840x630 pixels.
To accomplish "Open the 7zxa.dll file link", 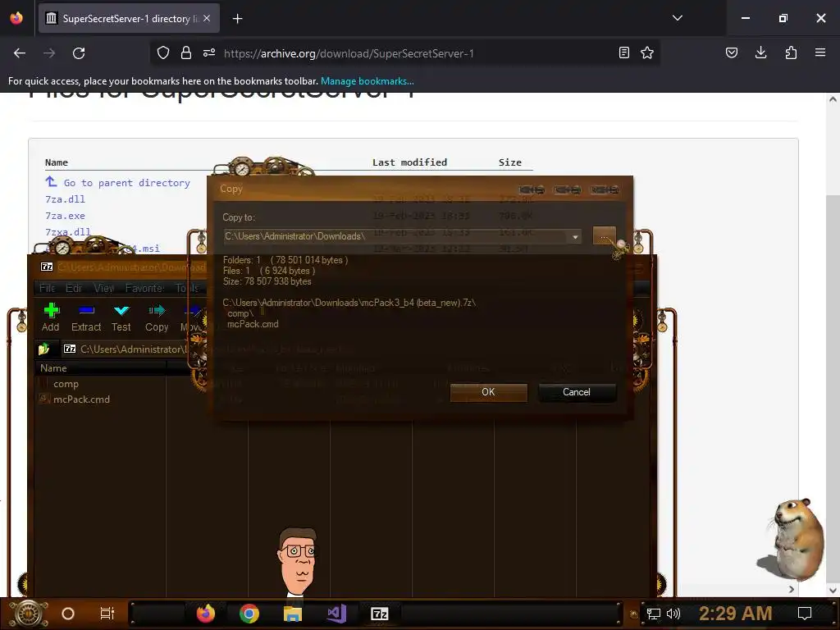I will pyautogui.click(x=67, y=232).
